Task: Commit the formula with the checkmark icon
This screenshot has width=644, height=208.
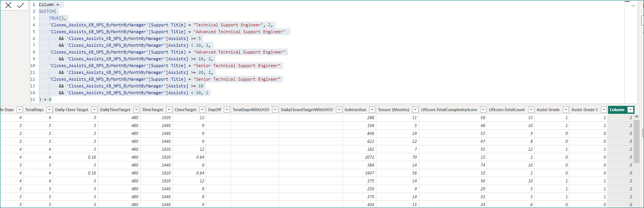Action: pyautogui.click(x=21, y=5)
